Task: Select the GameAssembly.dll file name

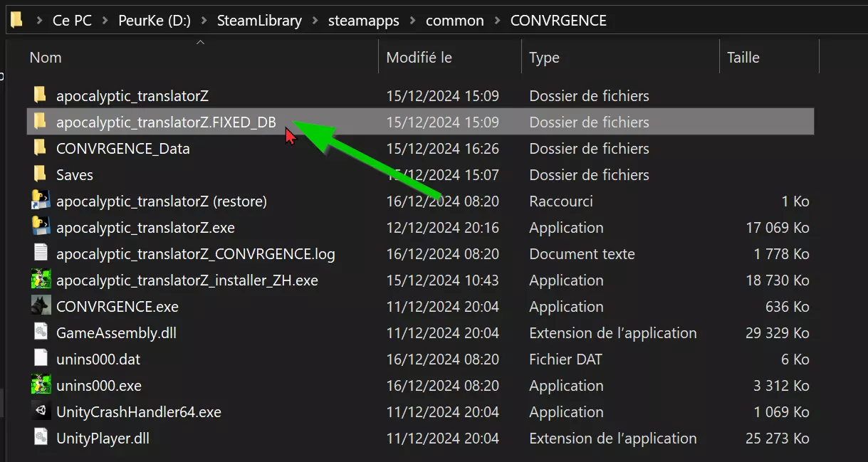Action: tap(116, 333)
